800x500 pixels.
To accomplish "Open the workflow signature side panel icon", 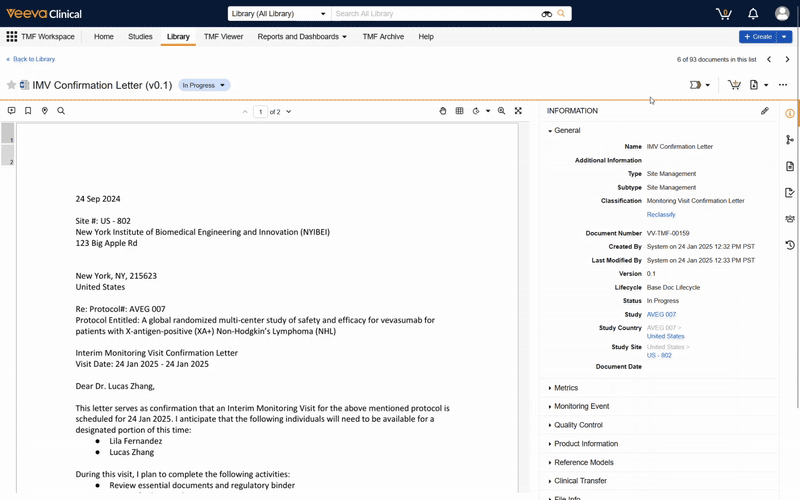I will [x=790, y=193].
